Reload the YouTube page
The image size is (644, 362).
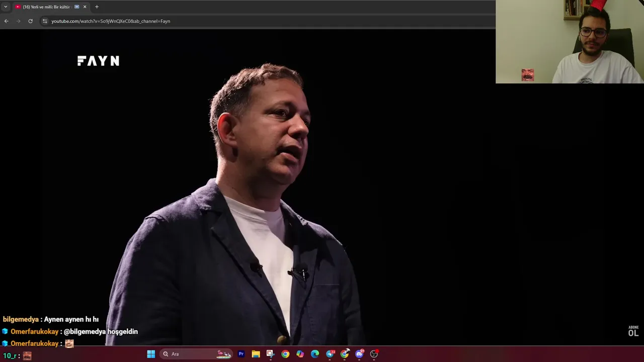click(30, 21)
